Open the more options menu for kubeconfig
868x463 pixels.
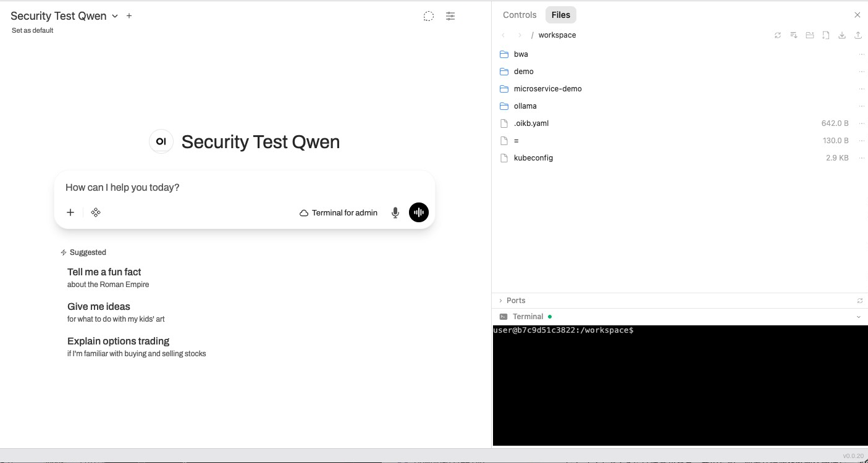click(862, 158)
